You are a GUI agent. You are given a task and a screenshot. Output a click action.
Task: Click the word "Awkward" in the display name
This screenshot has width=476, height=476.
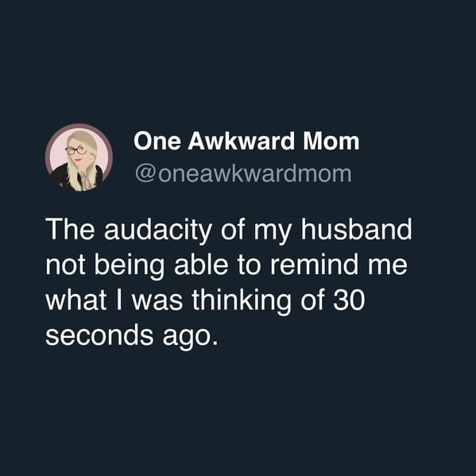point(242,141)
